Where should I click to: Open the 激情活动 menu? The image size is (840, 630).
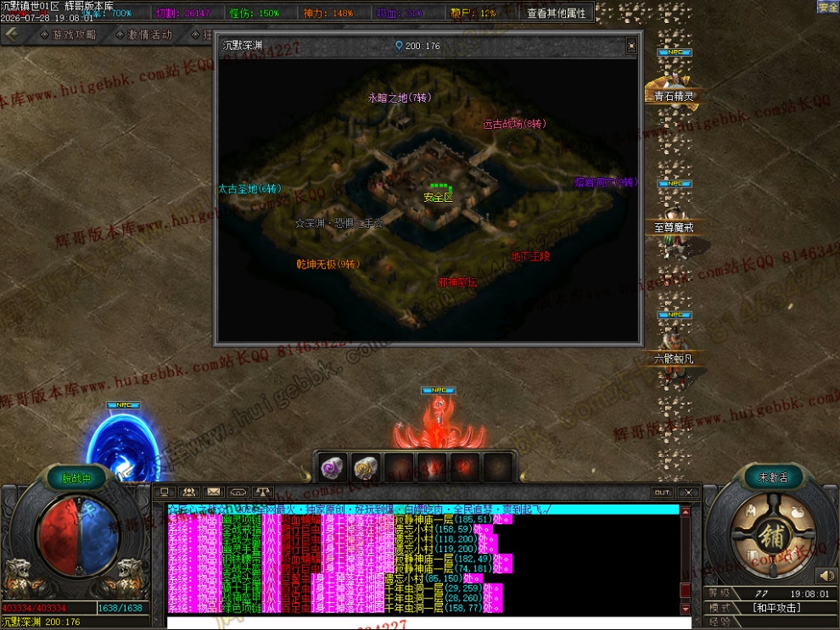click(x=144, y=35)
